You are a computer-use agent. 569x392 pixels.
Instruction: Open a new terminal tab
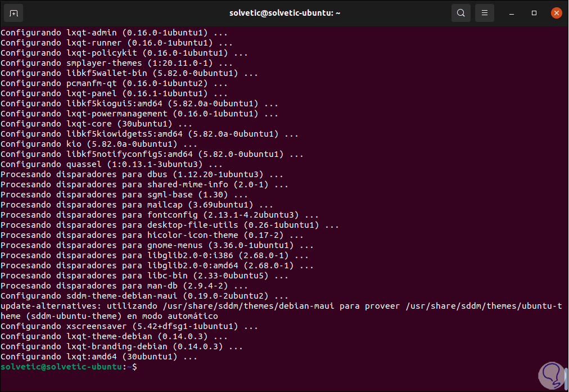[x=13, y=13]
